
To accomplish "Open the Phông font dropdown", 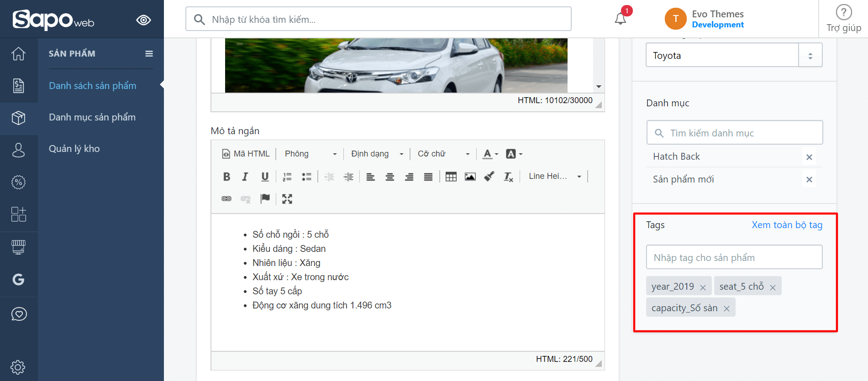I will click(x=310, y=154).
